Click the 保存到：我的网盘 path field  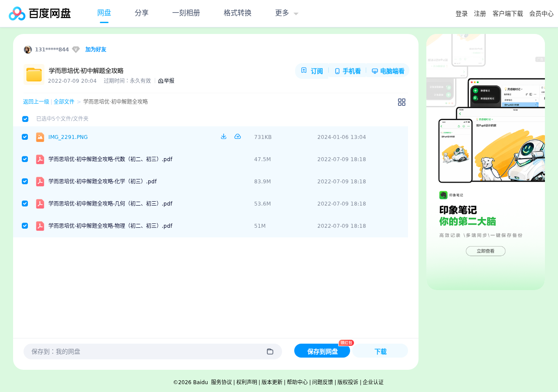click(x=153, y=351)
